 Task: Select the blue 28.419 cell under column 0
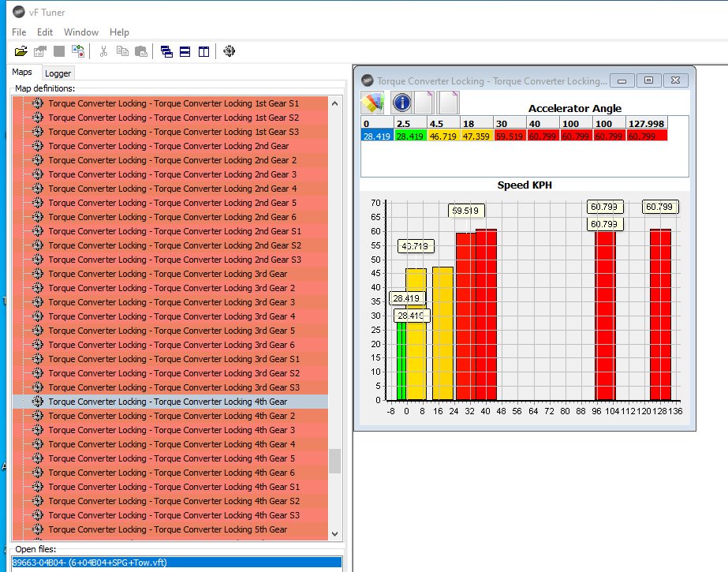377,136
